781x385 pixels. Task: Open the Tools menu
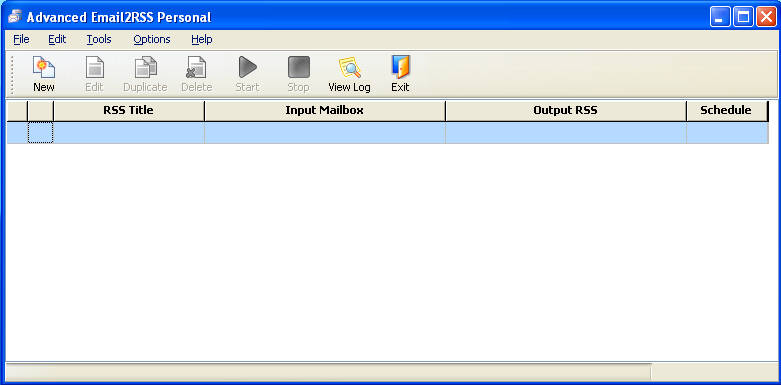[x=99, y=39]
